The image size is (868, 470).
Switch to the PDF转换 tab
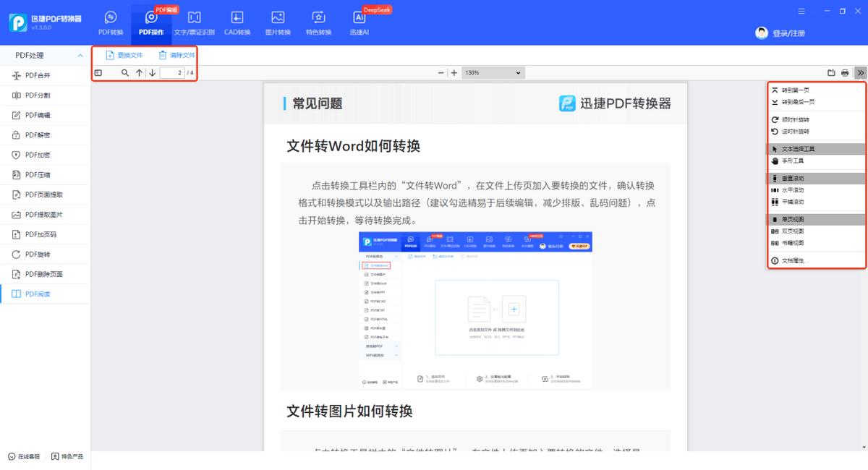pos(110,22)
